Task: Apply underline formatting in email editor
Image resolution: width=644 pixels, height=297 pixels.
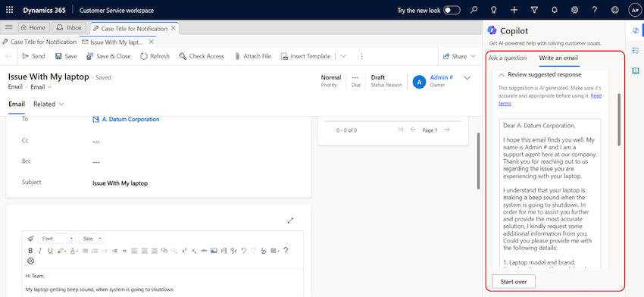Action: [50, 251]
